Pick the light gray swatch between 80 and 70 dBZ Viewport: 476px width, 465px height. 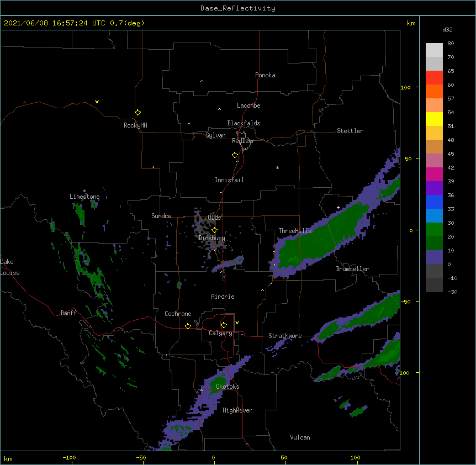click(x=434, y=50)
